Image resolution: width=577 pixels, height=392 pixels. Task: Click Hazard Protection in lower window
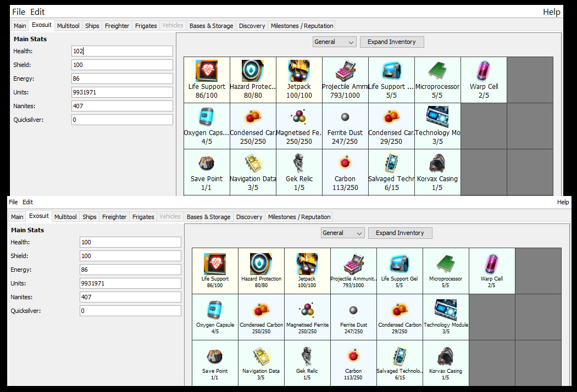261,271
